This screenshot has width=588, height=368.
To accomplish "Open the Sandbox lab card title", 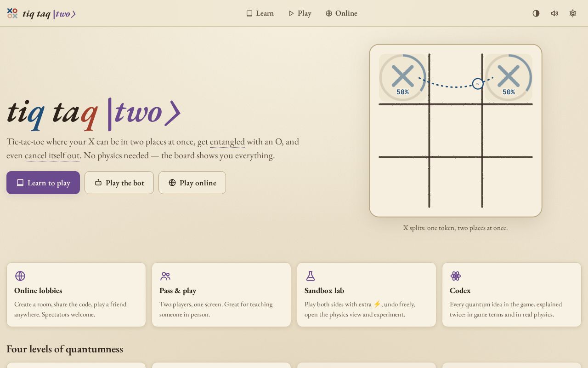I will pos(324,290).
